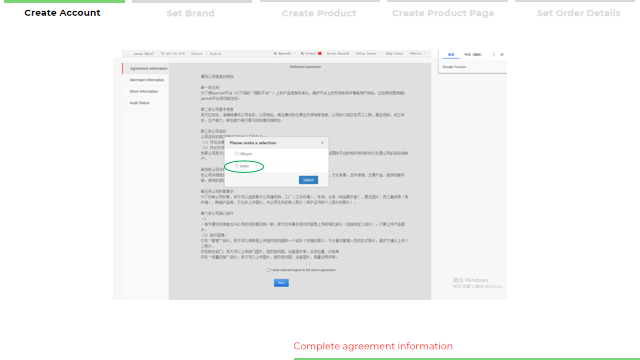Switch site language to English
The width and height of the screenshot is (640, 360).
pos(216,53)
